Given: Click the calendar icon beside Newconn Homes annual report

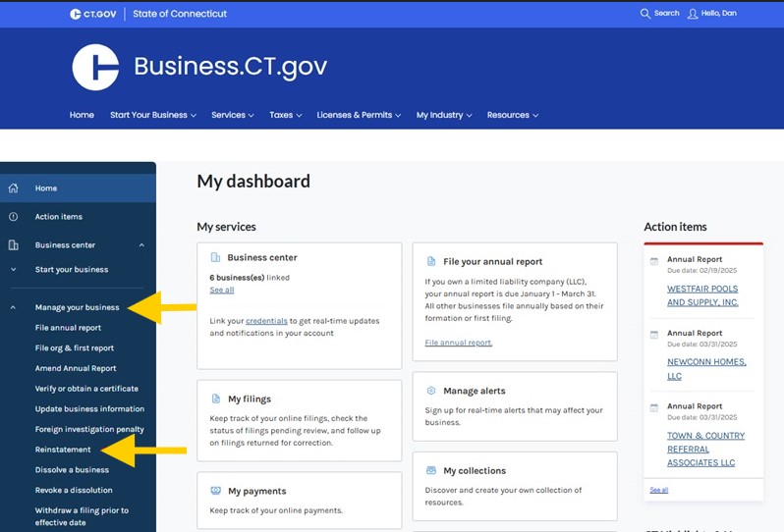Looking at the screenshot, I should click(654, 335).
